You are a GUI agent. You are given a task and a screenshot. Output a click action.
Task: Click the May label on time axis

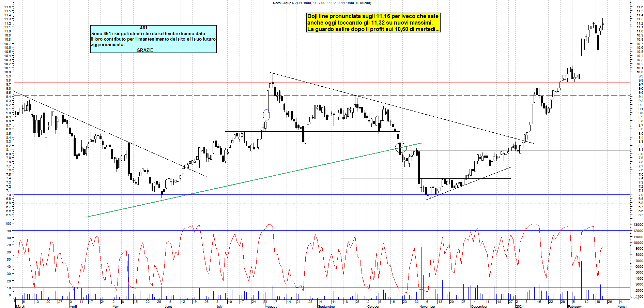click(x=116, y=306)
